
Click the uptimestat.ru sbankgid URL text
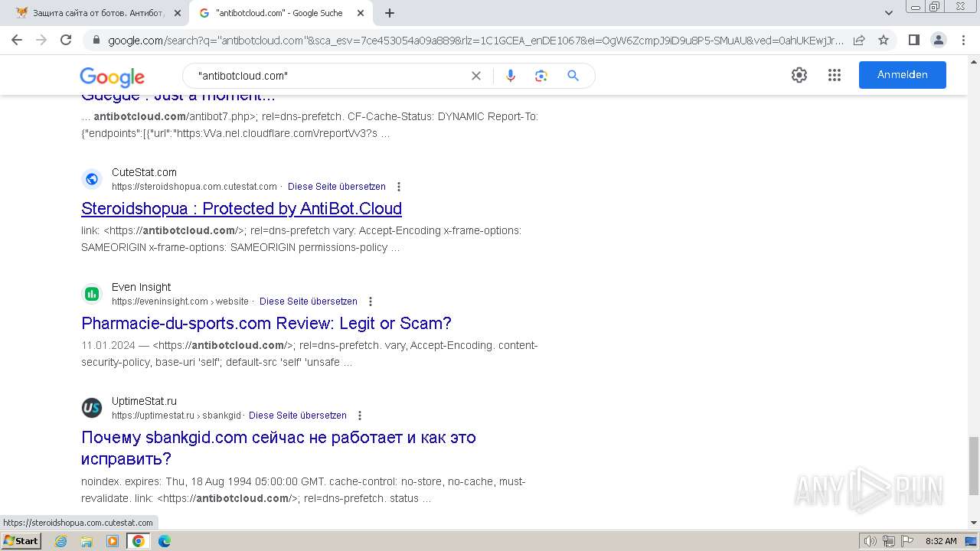tap(176, 416)
